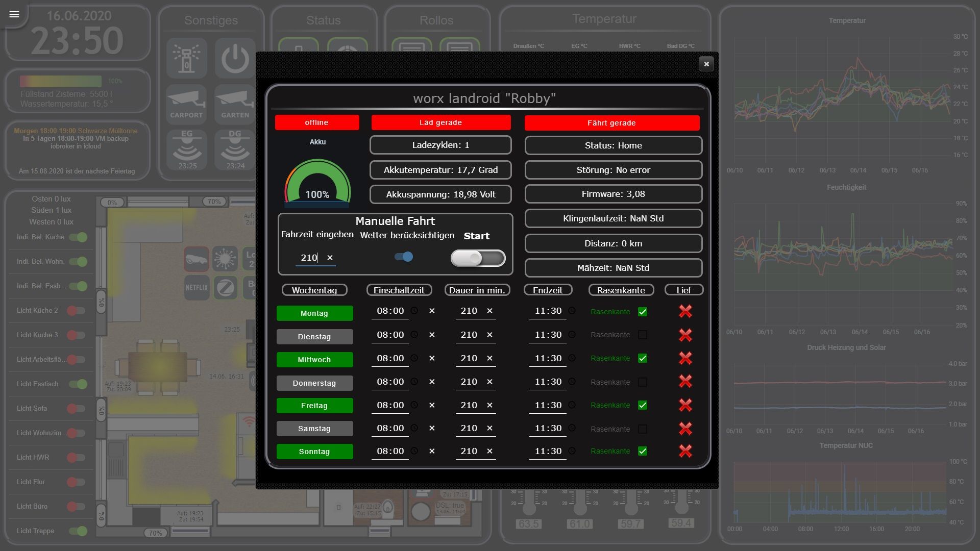Open the CARPORT camera view
980x551 pixels.
coord(186,105)
